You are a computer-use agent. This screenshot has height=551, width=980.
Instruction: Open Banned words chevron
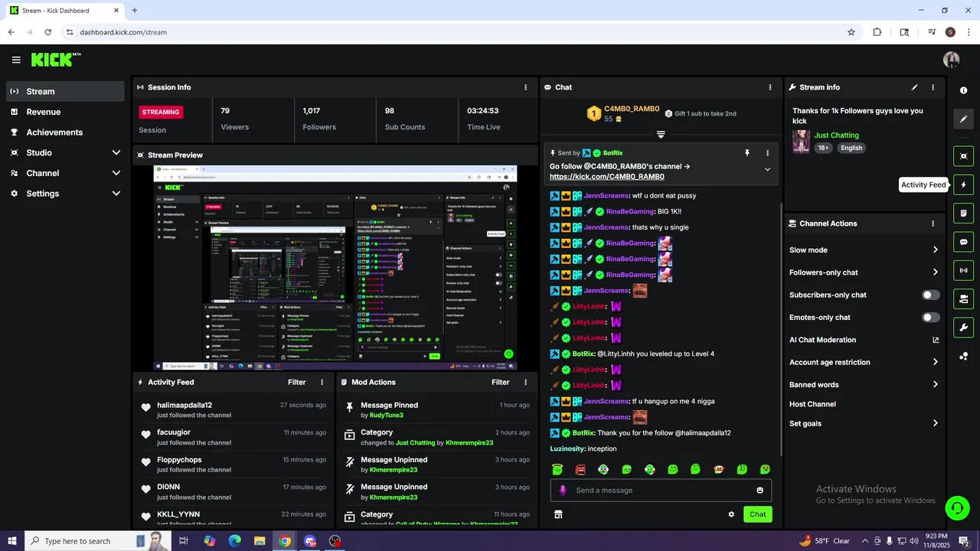[936, 384]
